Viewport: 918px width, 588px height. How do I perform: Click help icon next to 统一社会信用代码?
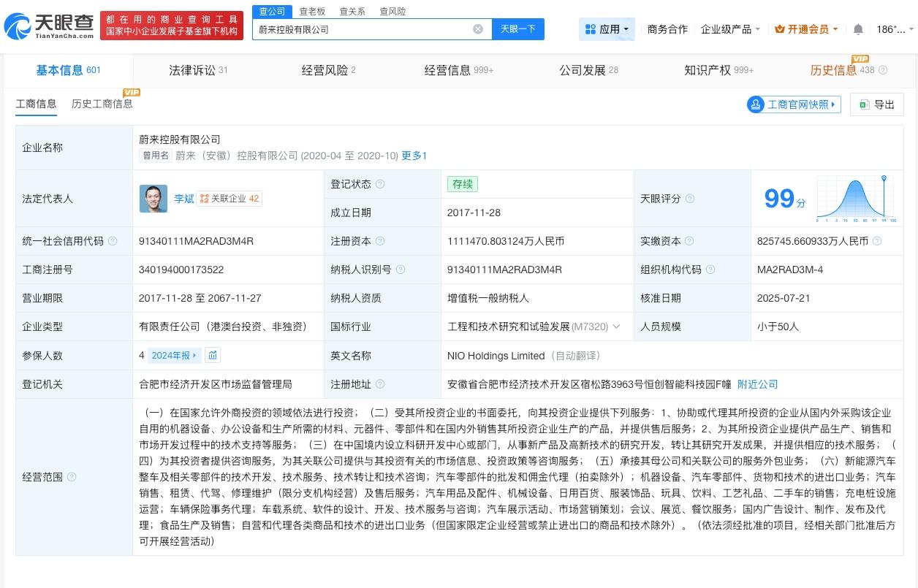click(112, 241)
